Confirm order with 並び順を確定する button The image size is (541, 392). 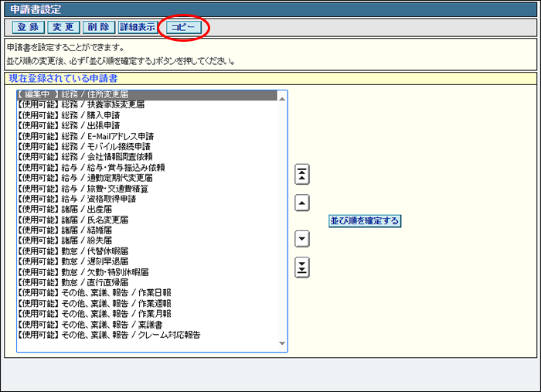pyautogui.click(x=365, y=221)
